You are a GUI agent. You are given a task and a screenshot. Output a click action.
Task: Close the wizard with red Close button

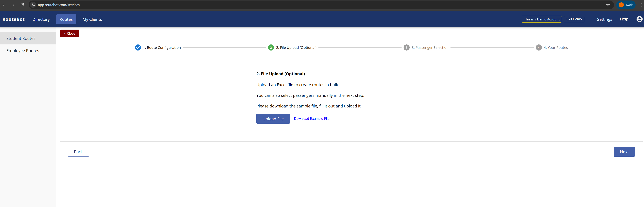70,33
